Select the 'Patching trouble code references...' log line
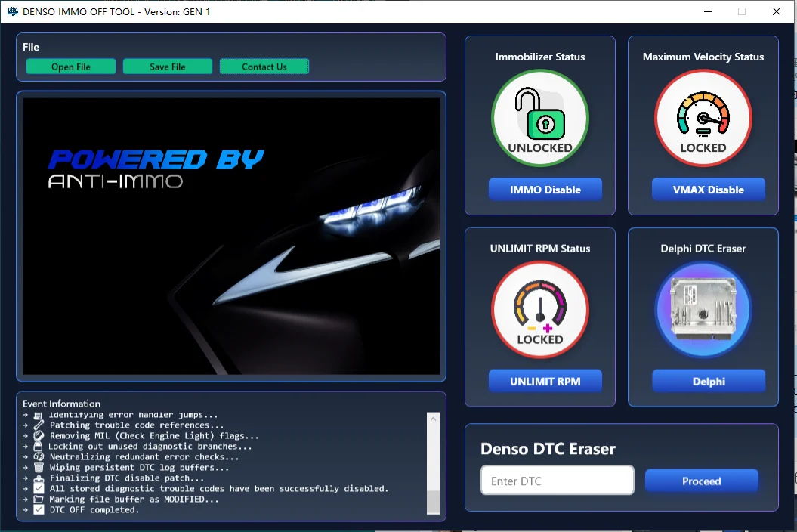The image size is (797, 532). pos(137,425)
